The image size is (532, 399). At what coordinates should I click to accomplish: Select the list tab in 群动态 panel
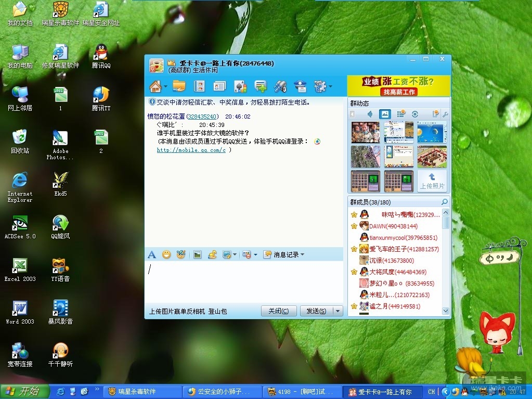pyautogui.click(x=401, y=114)
